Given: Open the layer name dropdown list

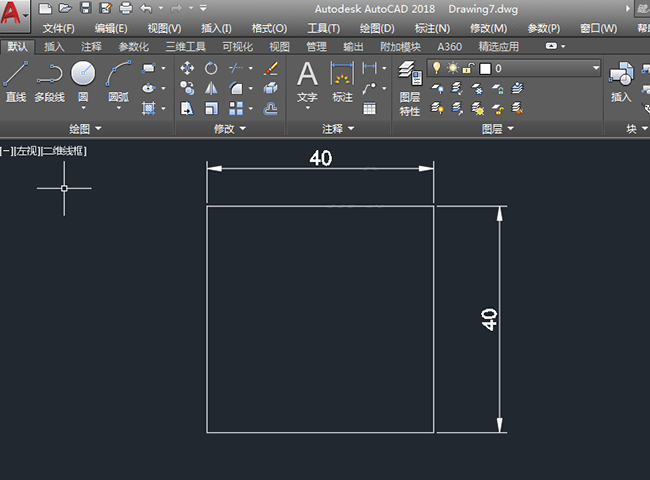Looking at the screenshot, I should pos(596,68).
